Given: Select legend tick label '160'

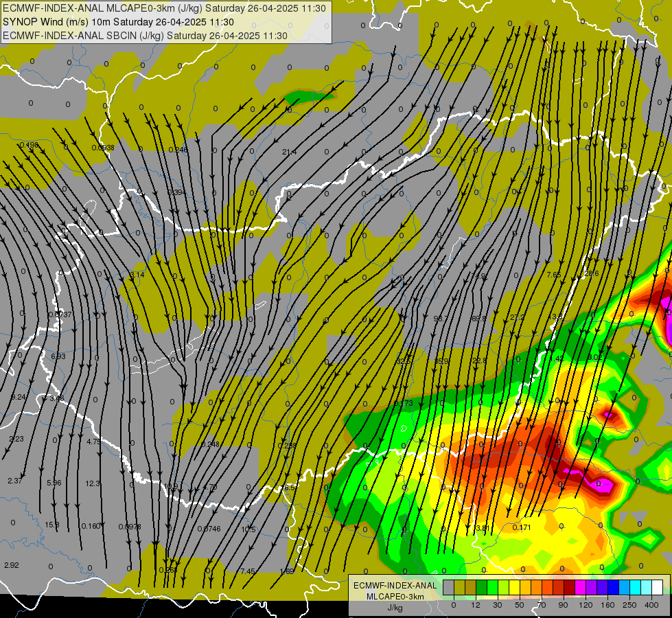Looking at the screenshot, I should [607, 605].
